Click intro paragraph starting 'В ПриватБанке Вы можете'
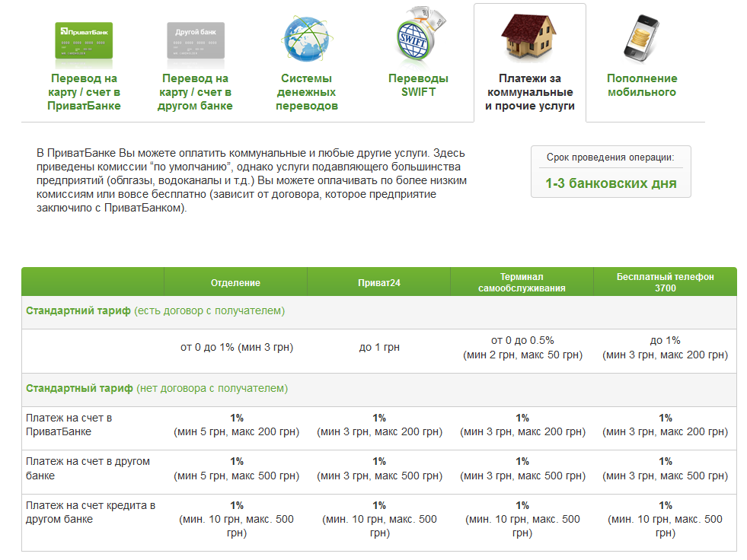This screenshot has width=747, height=560. (x=251, y=180)
